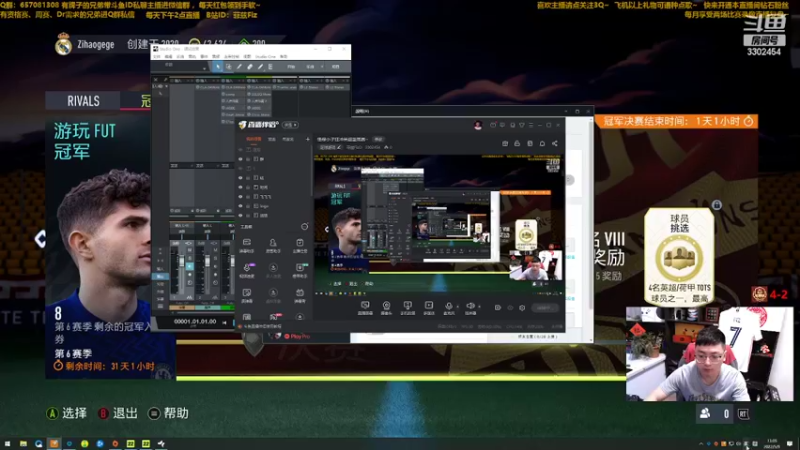Image resolution: width=800 pixels, height=450 pixels.
Task: Select the Eraser tool in Studio One toolbar
Action: (249, 67)
